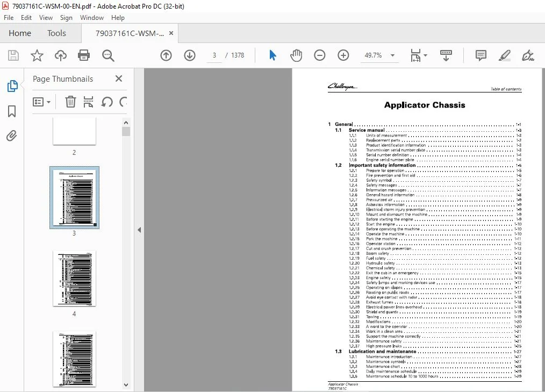
Task: Select the 79037161C-WSM document tab
Action: pyautogui.click(x=130, y=33)
